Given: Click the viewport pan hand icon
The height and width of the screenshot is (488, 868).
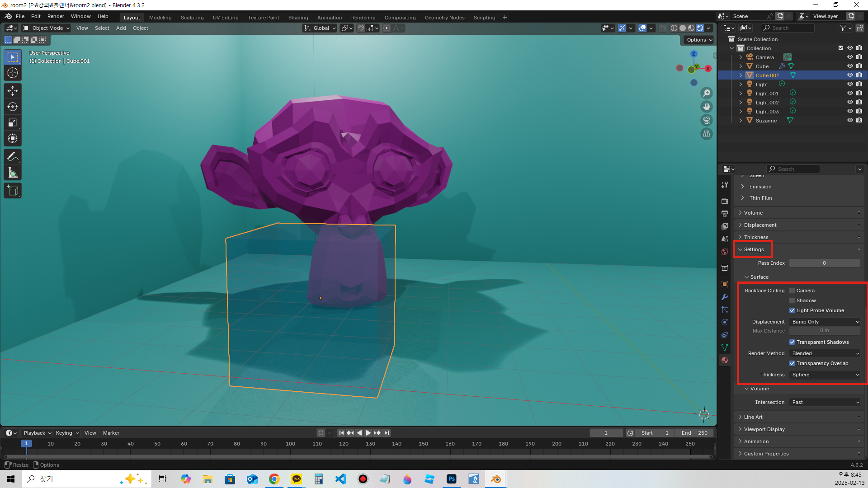Looking at the screenshot, I should point(707,107).
